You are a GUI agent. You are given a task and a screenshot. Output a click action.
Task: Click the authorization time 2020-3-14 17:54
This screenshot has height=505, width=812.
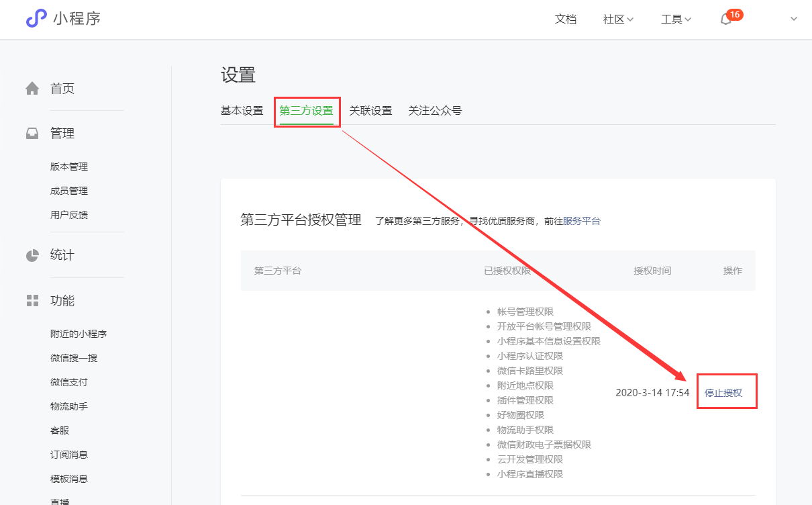pyautogui.click(x=652, y=393)
